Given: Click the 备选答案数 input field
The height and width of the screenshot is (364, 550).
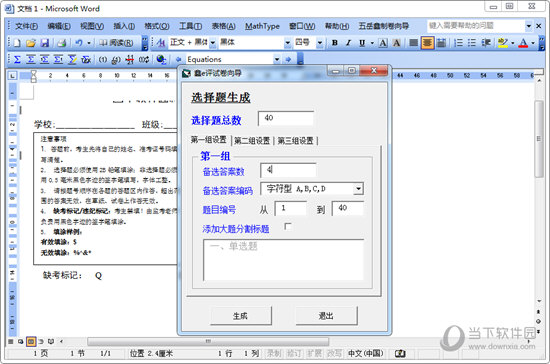Looking at the screenshot, I should (288, 170).
